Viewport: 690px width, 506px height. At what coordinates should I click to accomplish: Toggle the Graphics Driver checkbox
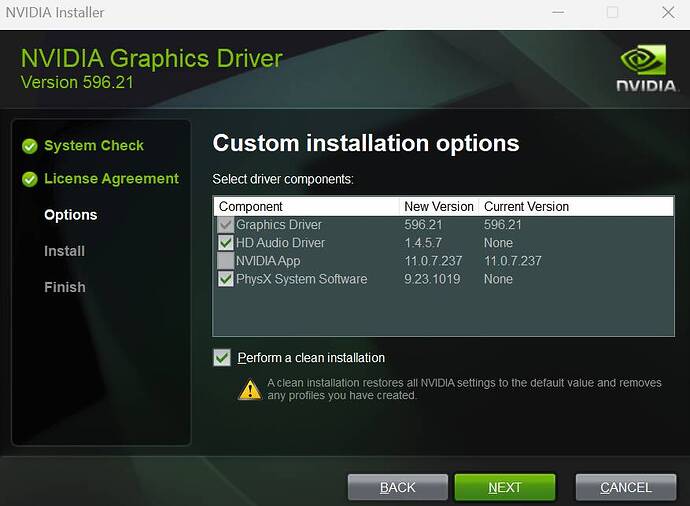[x=225, y=225]
